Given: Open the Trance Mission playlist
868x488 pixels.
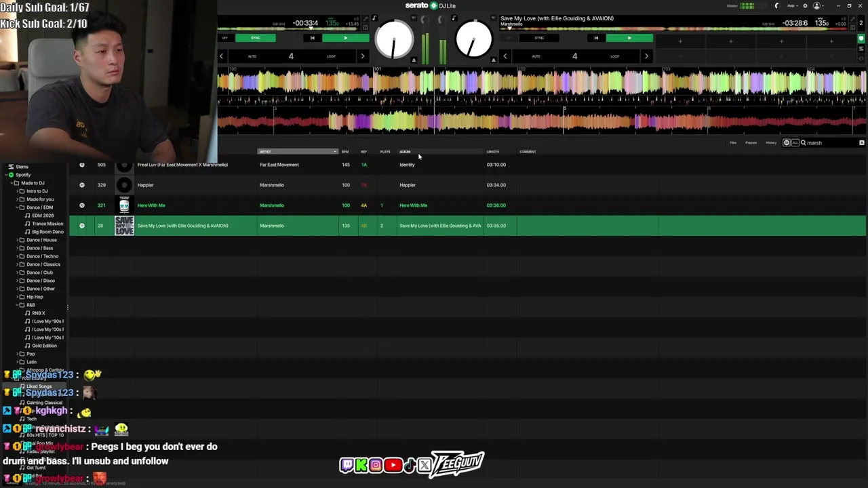Looking at the screenshot, I should (47, 224).
